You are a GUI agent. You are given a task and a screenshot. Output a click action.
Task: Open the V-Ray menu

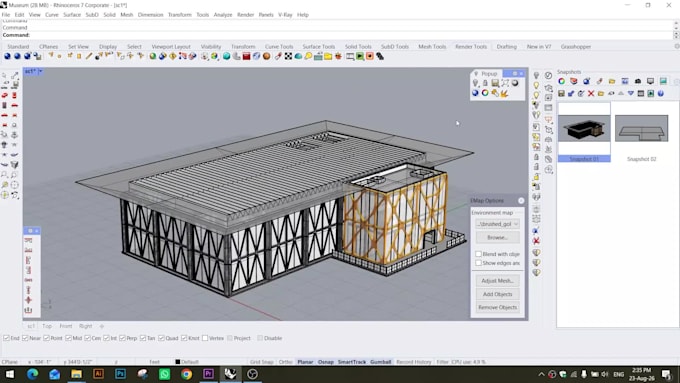point(285,15)
